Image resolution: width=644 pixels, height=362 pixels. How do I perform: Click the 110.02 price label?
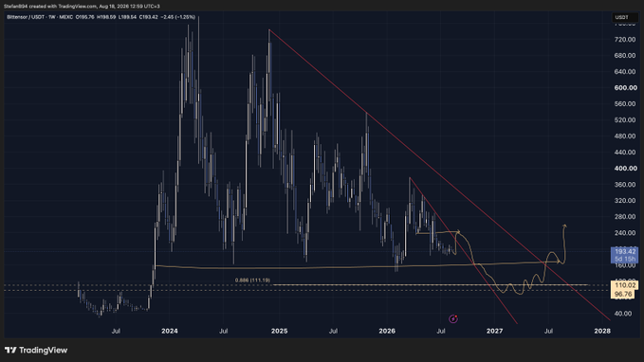[625, 285]
